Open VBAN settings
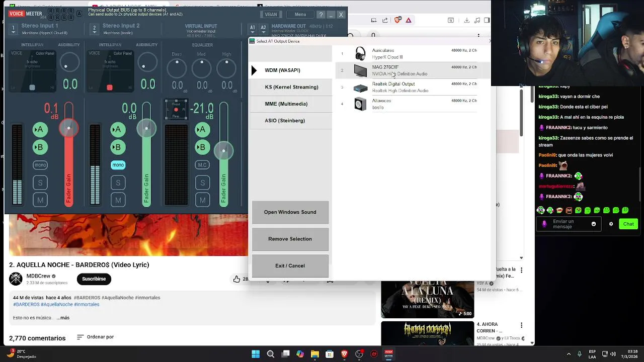Image resolution: width=644 pixels, height=362 pixels. pyautogui.click(x=271, y=15)
